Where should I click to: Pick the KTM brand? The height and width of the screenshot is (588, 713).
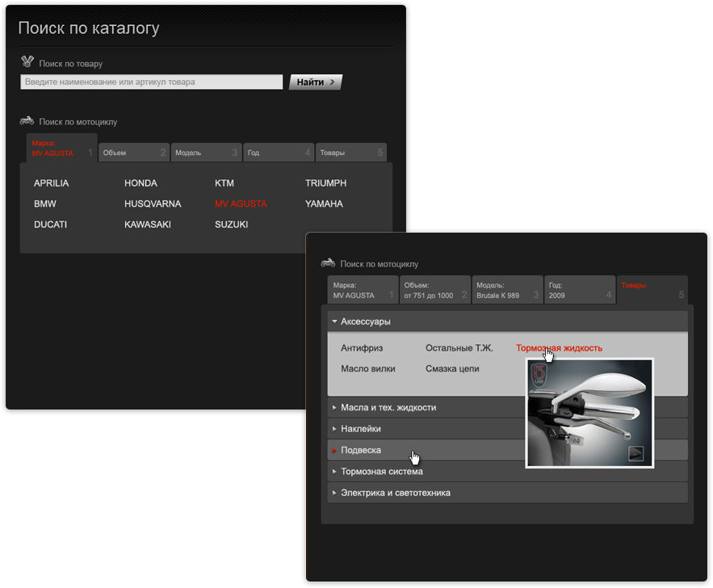(224, 183)
